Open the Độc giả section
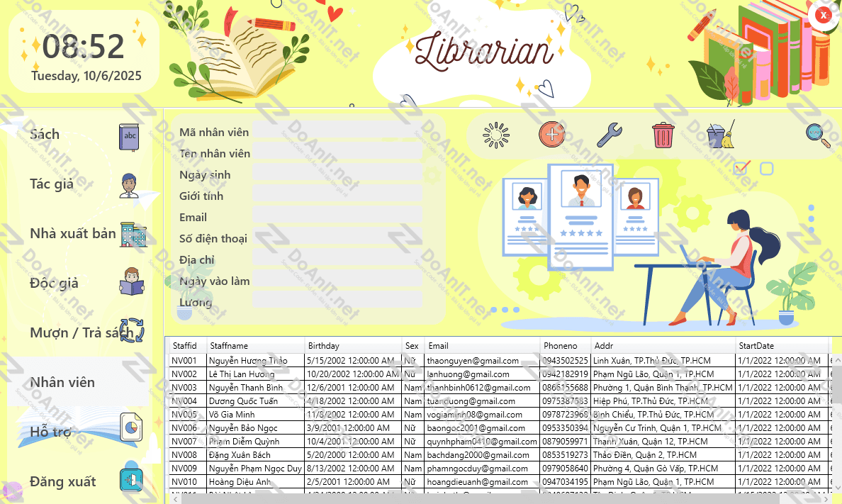This screenshot has height=504, width=842. coord(54,284)
